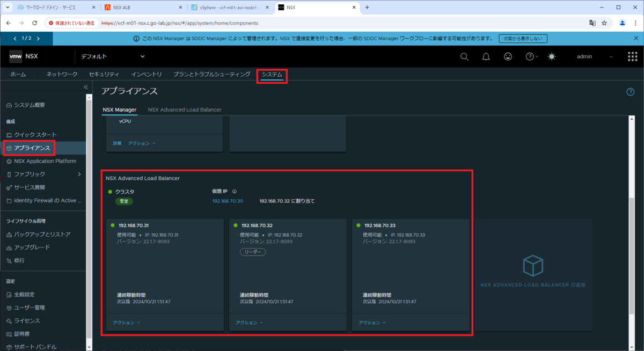
Task: Open ライセンス from the sidebar
Action: pos(30,320)
